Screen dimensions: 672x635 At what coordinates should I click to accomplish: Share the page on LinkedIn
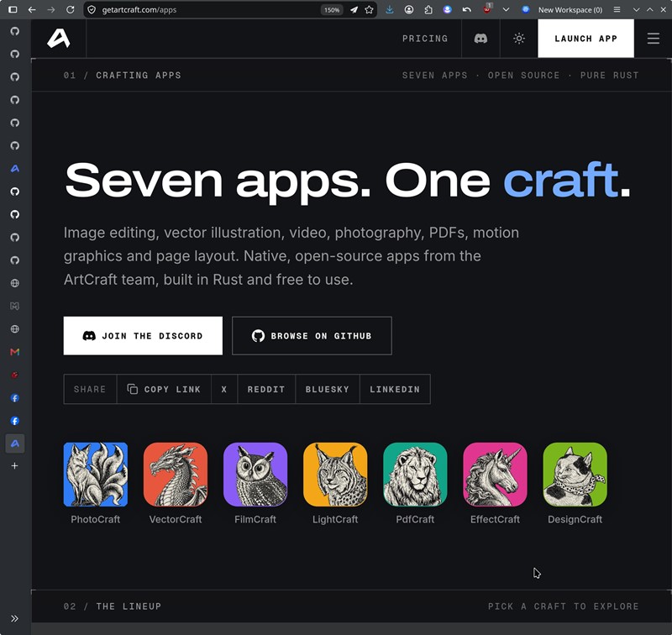coord(395,389)
